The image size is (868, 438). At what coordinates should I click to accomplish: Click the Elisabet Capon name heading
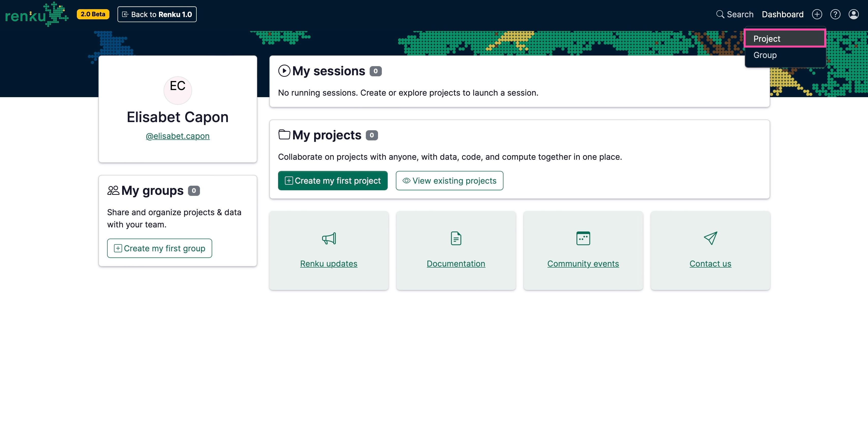178,117
